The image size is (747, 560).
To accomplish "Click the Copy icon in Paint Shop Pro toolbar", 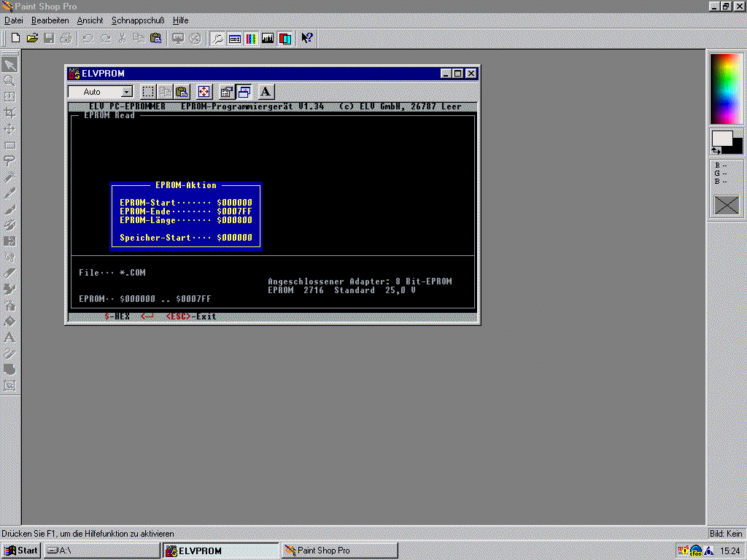I will 139,38.
